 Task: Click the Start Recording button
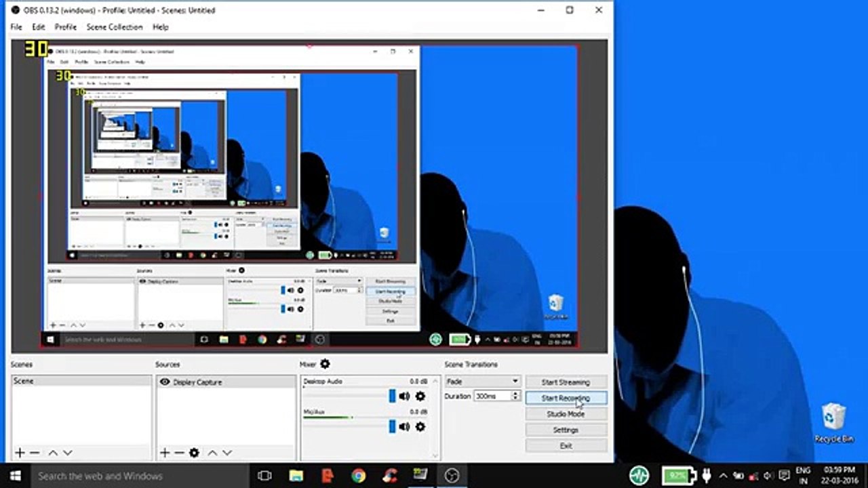[566, 398]
